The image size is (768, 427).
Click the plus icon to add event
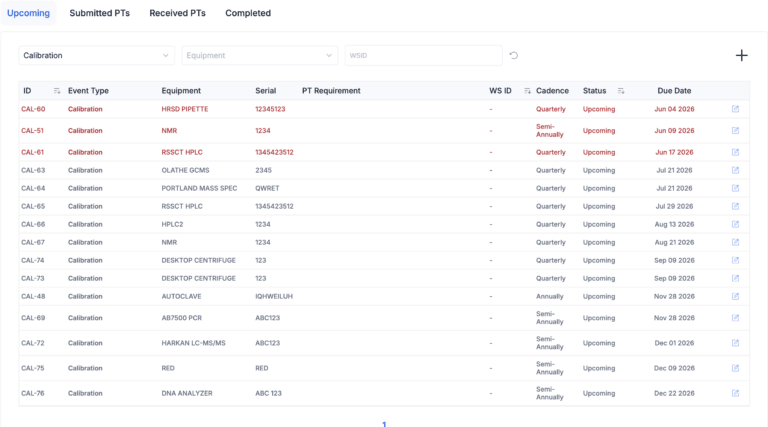(x=742, y=55)
